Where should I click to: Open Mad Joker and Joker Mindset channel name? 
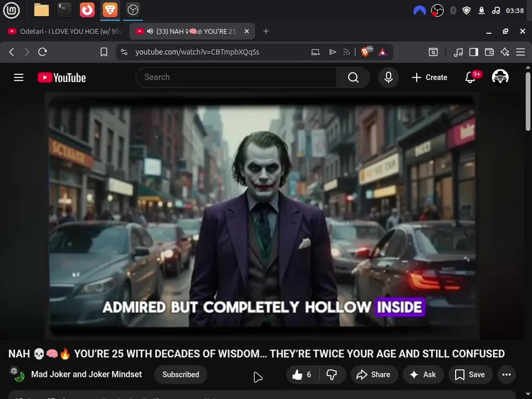[x=86, y=374]
